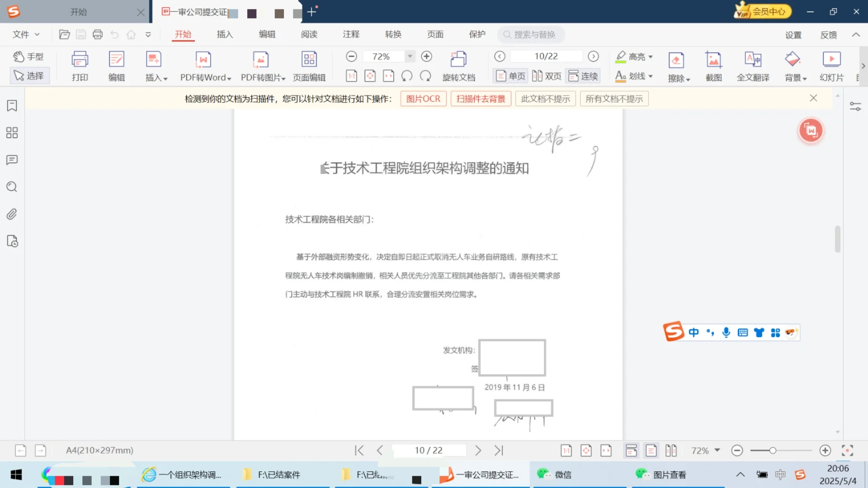Click the page thumbnails icon in the sidebar
Viewport: 868px width, 488px height.
click(x=12, y=132)
